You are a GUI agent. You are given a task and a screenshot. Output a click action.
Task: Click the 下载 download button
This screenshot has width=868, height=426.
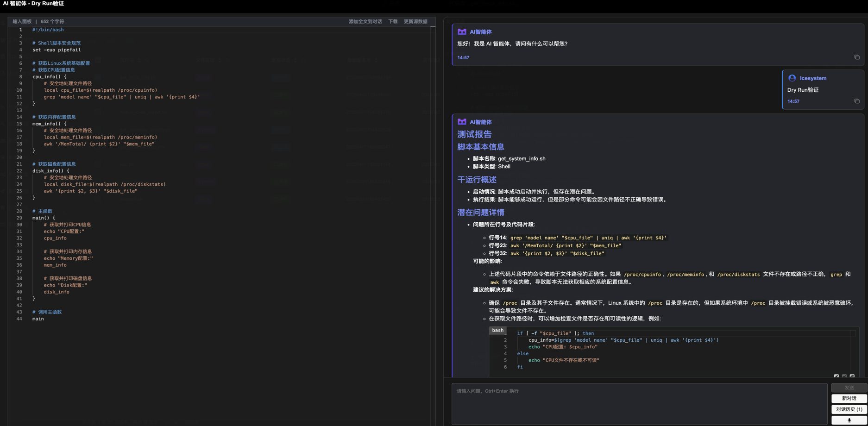coord(393,21)
